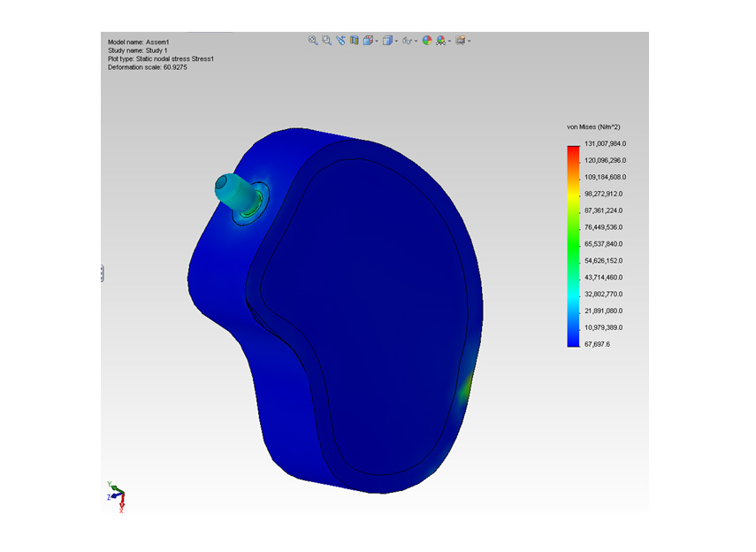The width and height of the screenshot is (756, 552).
Task: Click the Previous View icon
Action: coord(340,41)
